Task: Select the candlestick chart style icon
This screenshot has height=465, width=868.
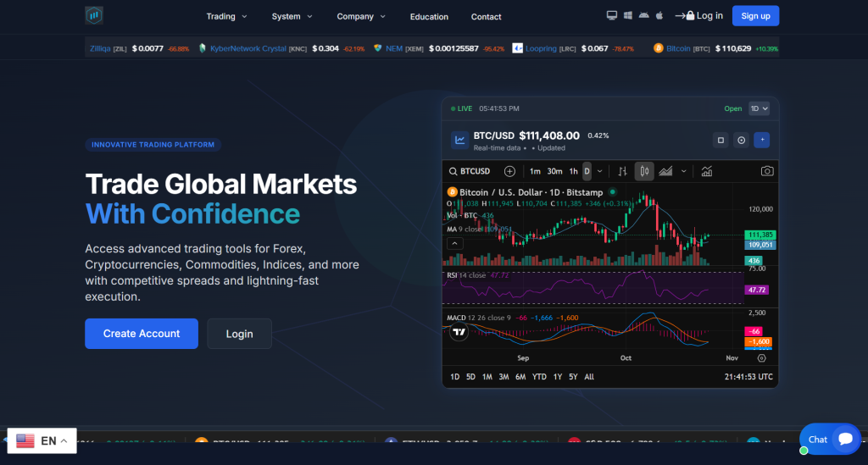Action: coord(644,171)
